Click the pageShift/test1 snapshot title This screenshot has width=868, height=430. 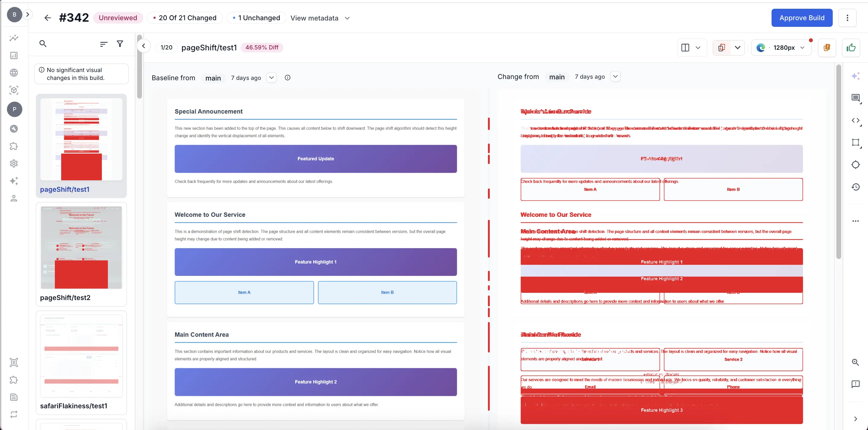[x=209, y=48]
